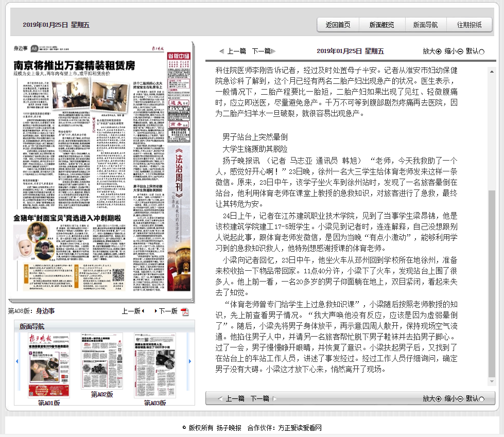Click left arrow in 版面导航 carousel
Screen dimensions: 504x437
(17, 361)
